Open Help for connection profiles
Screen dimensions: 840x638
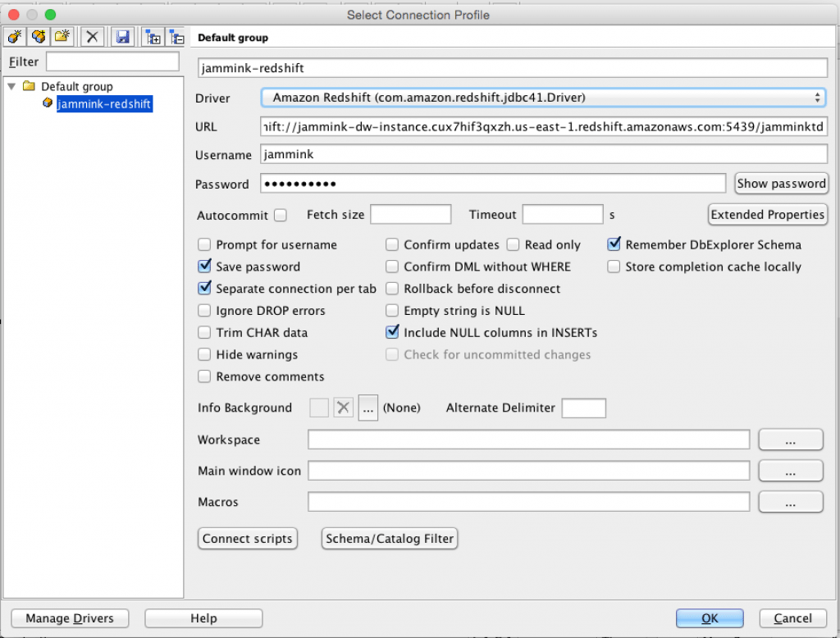point(203,618)
